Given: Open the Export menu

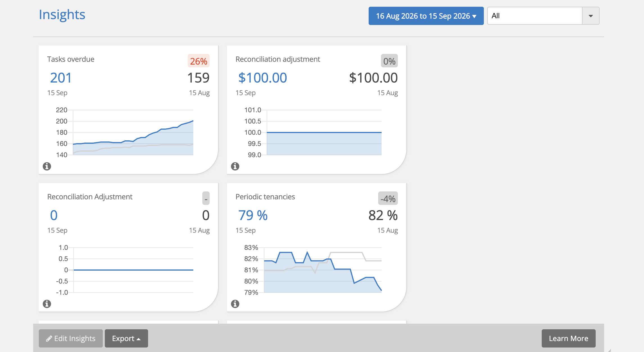Looking at the screenshot, I should pyautogui.click(x=126, y=338).
